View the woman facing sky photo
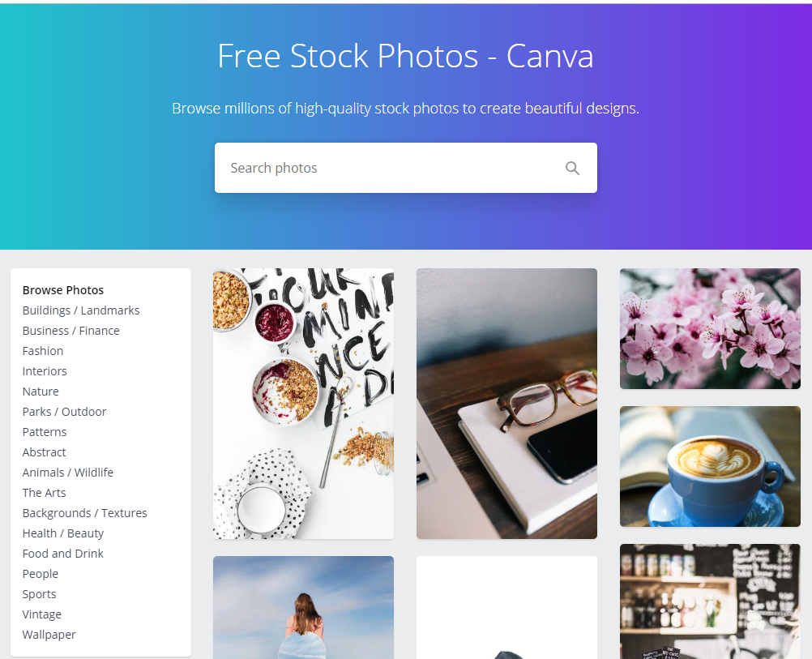Viewport: 812px width, 659px height. tap(303, 607)
